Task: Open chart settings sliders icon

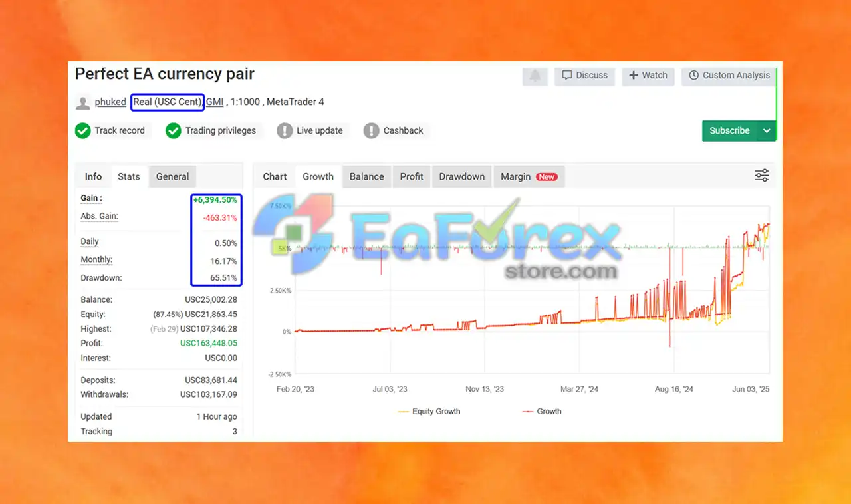Action: click(762, 176)
